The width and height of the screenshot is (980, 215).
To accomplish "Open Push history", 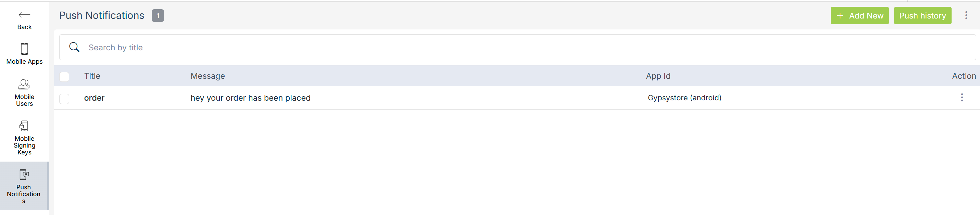I will pos(922,16).
